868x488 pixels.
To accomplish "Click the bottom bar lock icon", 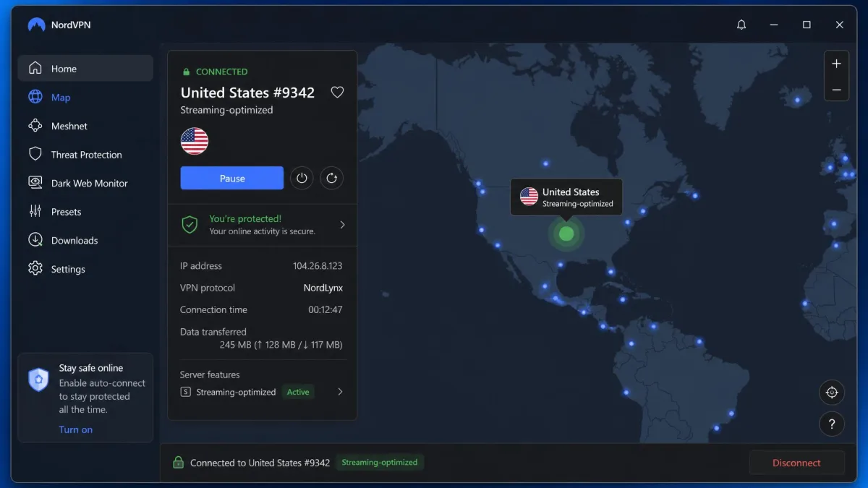I will [x=178, y=463].
